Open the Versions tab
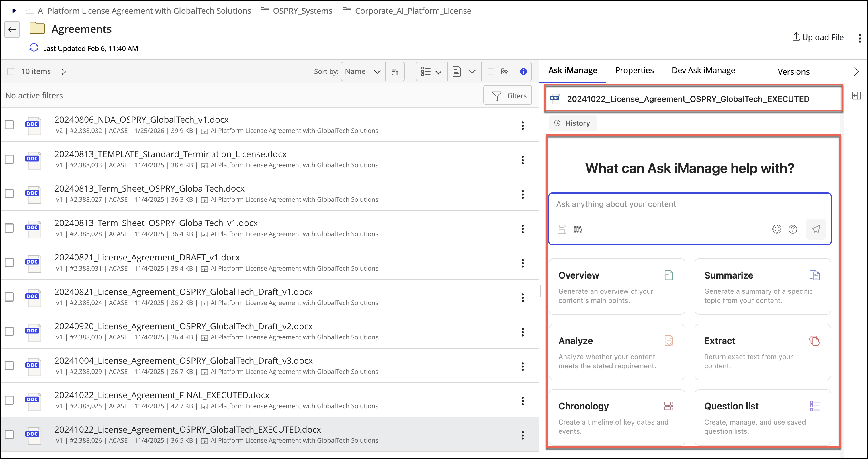 point(793,72)
